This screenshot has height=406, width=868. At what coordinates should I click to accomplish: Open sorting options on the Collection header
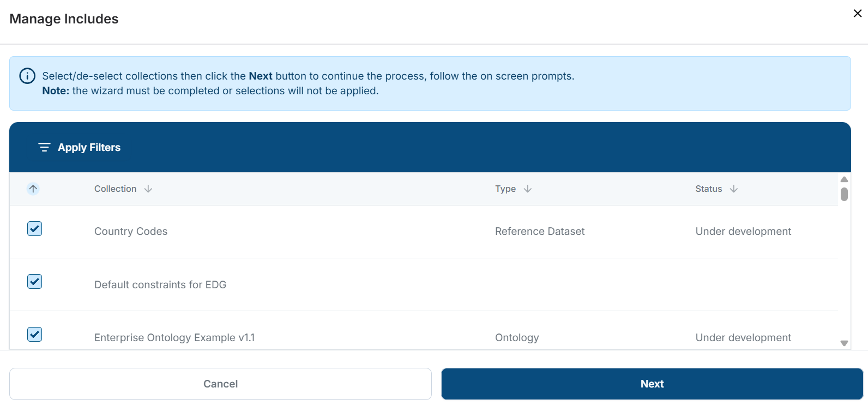pyautogui.click(x=148, y=189)
